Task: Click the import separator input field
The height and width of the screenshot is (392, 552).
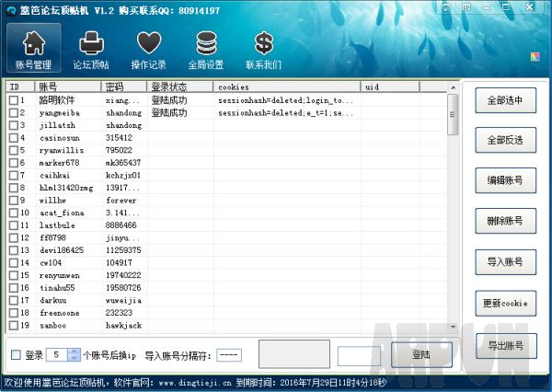Action: pos(230,355)
